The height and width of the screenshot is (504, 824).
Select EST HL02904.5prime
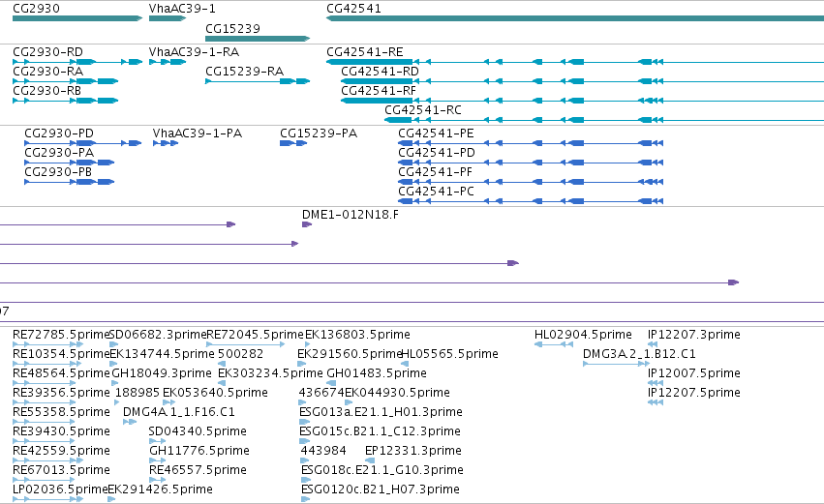tap(553, 344)
